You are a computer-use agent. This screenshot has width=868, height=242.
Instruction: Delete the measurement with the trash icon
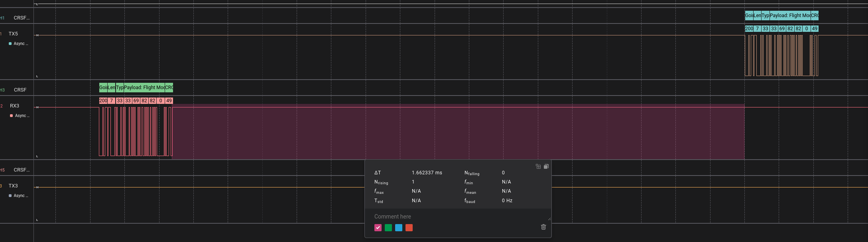pos(543,227)
